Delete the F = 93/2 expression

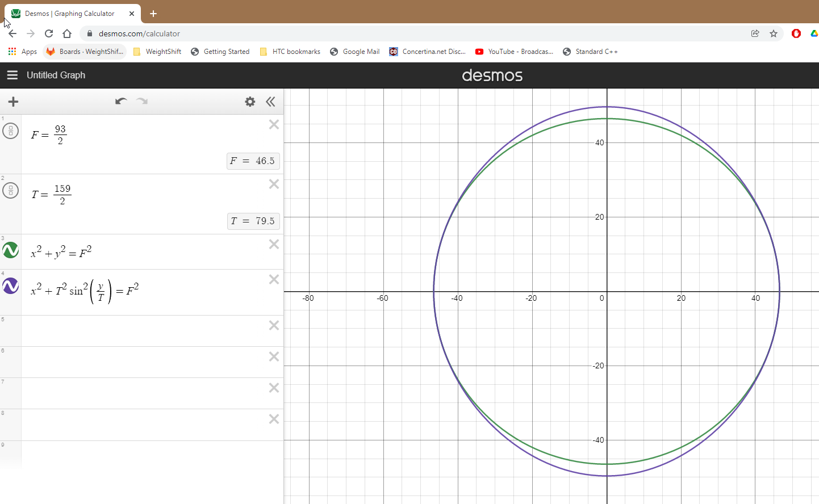click(x=274, y=124)
